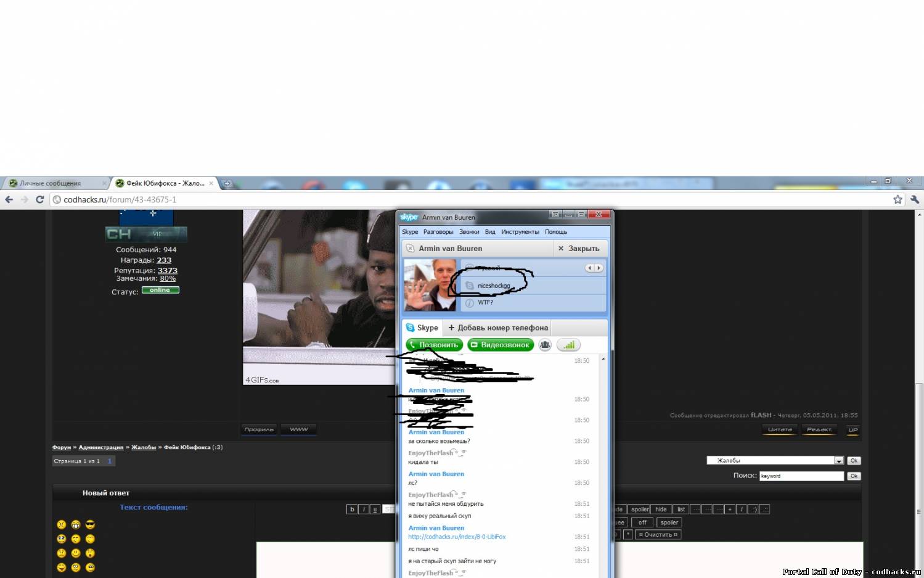Click the Skype left arrow in profile panel

pyautogui.click(x=590, y=268)
